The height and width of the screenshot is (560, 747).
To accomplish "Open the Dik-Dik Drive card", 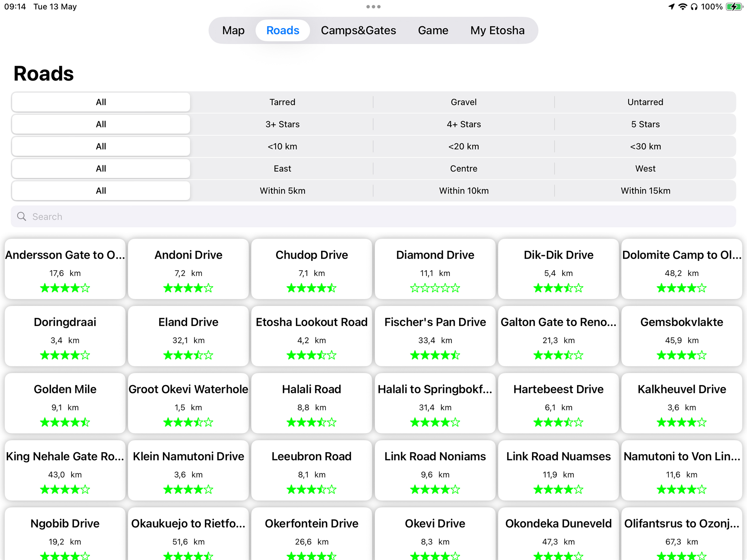I will click(558, 269).
